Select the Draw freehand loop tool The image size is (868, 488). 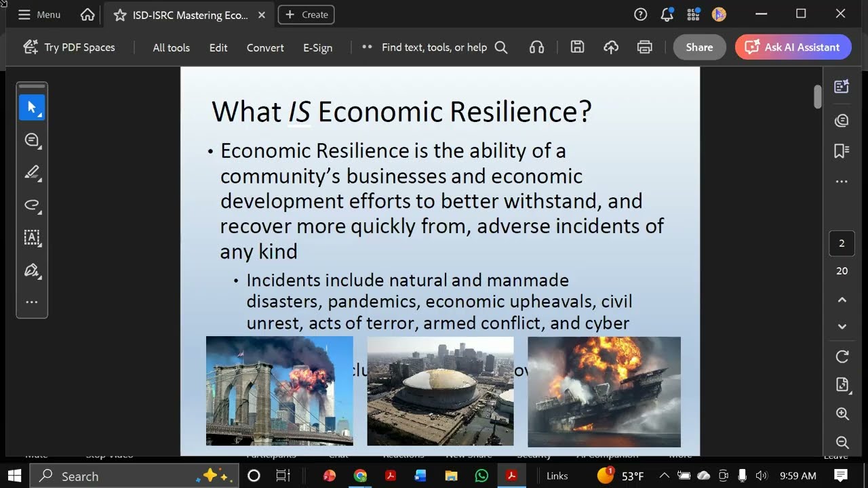(32, 205)
